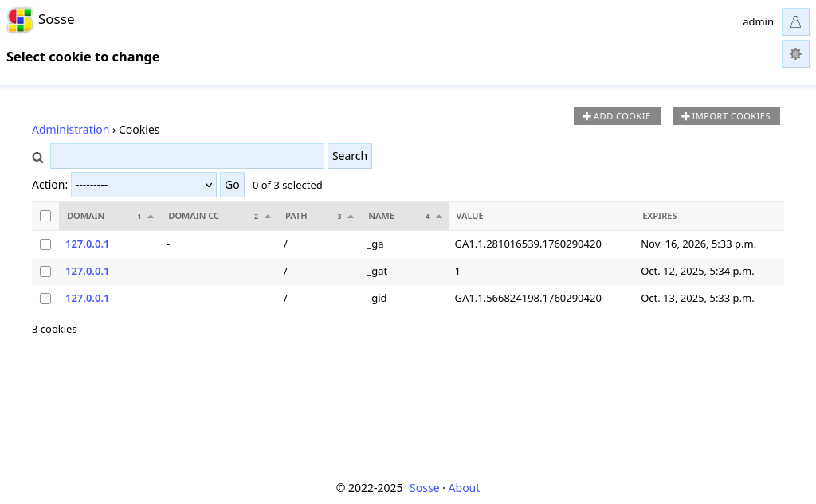Select the _gid cookie row checkbox
The image size is (816, 504).
[x=45, y=299]
